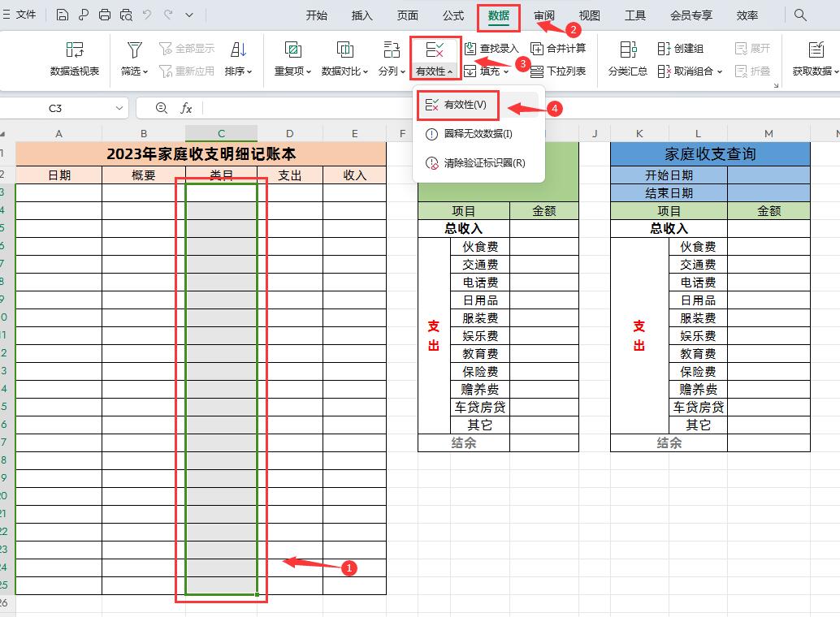
Task: Switch to the 视图 View tab
Action: [589, 15]
